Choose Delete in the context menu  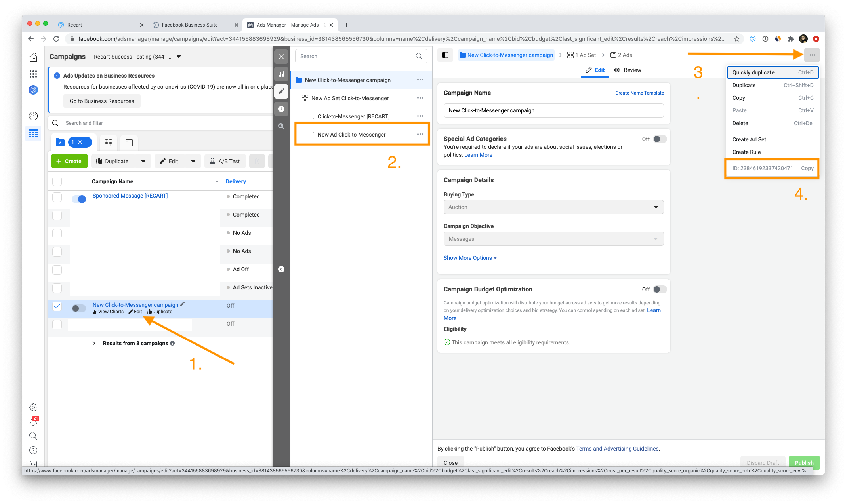pyautogui.click(x=773, y=123)
